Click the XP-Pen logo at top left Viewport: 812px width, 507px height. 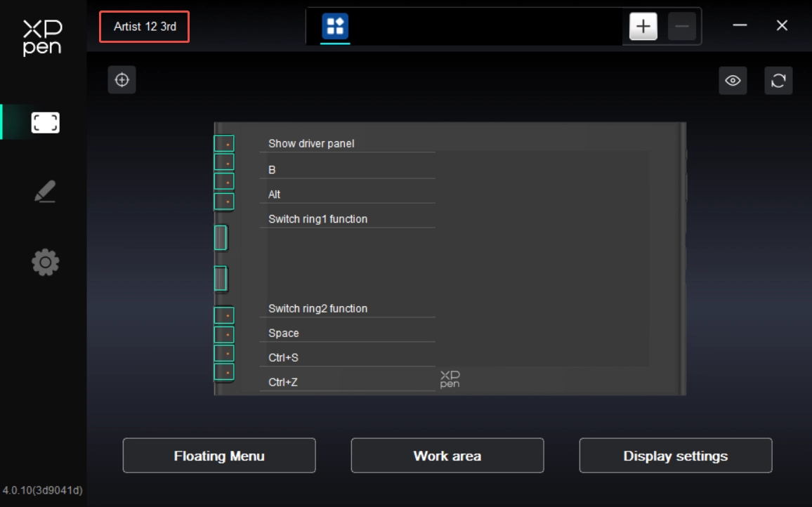[43, 37]
